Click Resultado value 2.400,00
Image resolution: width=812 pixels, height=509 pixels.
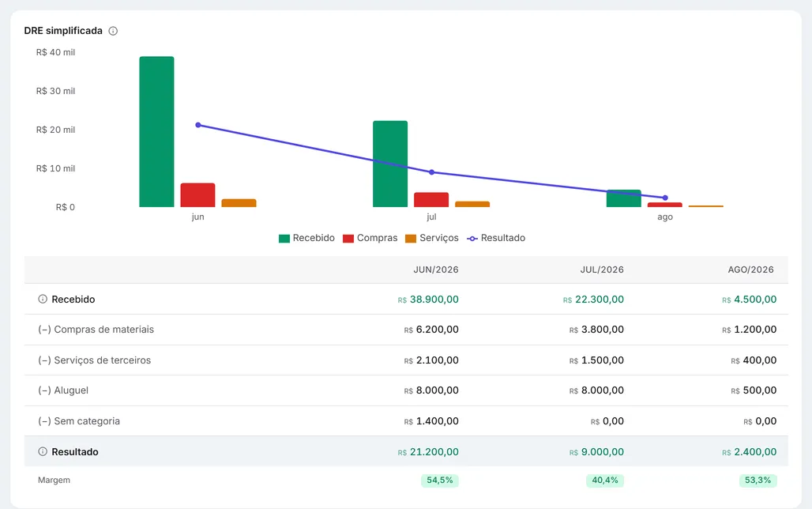(x=750, y=451)
